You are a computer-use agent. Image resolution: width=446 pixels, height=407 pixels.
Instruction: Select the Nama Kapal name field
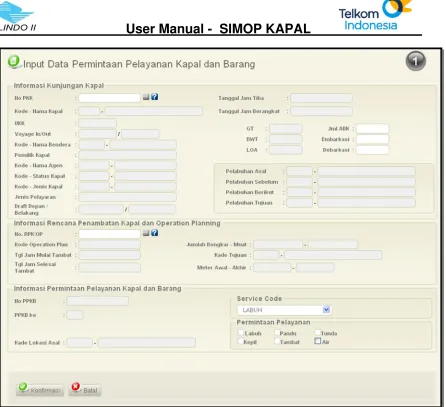pyautogui.click(x=154, y=111)
